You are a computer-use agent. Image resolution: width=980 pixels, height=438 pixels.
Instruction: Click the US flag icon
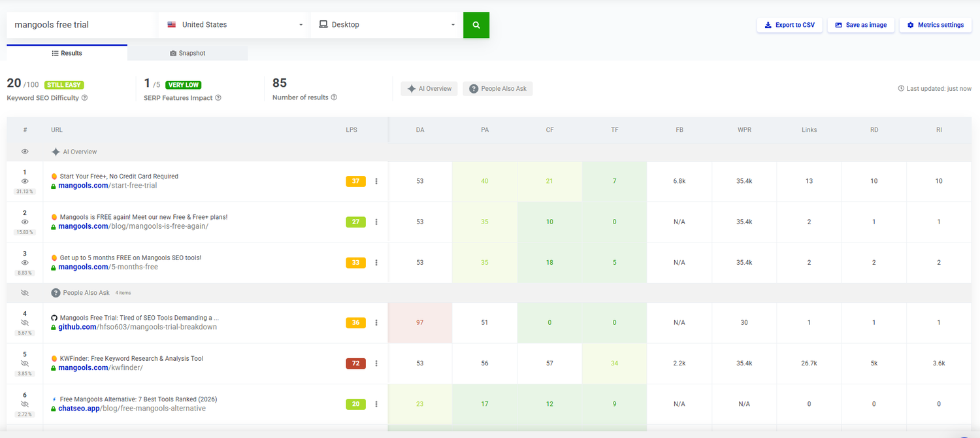[x=172, y=25]
